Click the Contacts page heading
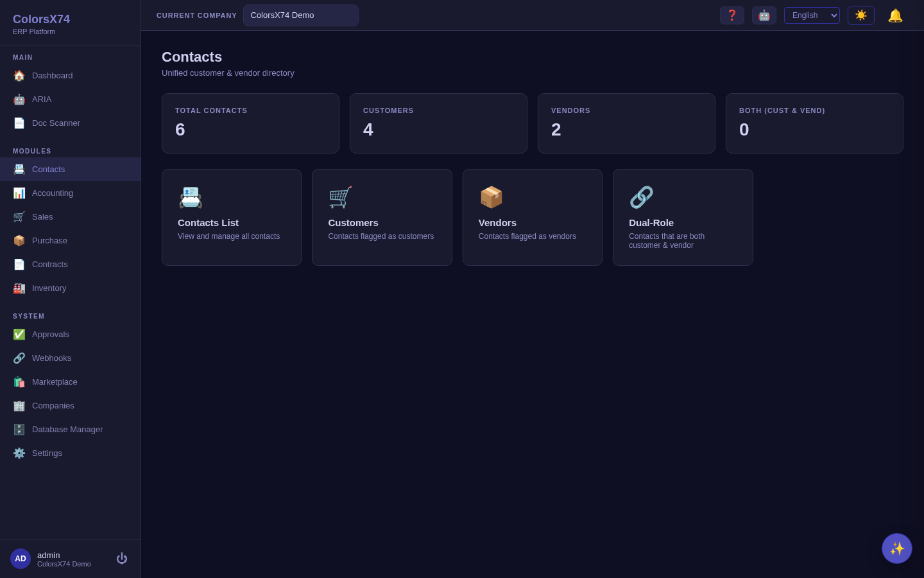924x578 pixels. 192,57
